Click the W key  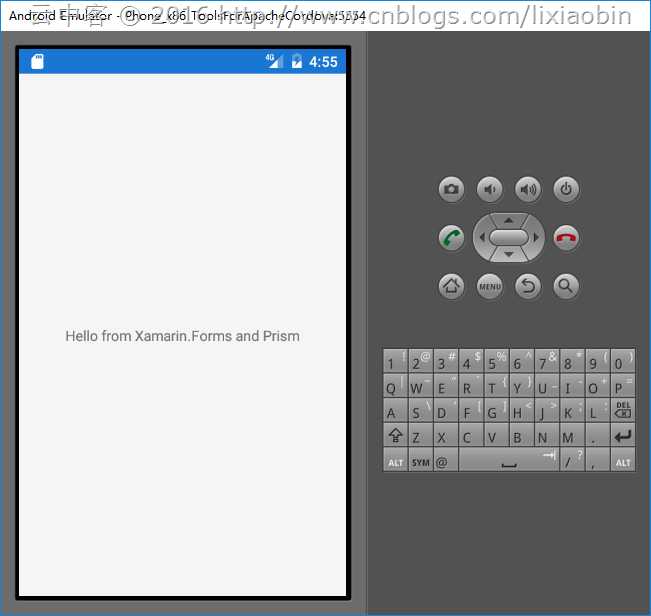421,386
